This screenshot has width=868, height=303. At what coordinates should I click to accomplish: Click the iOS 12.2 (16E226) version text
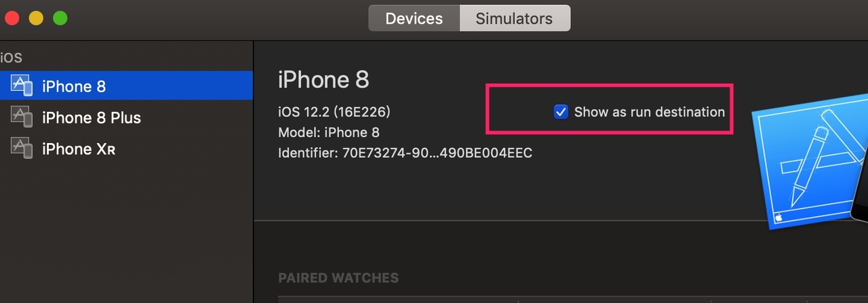[x=334, y=112]
